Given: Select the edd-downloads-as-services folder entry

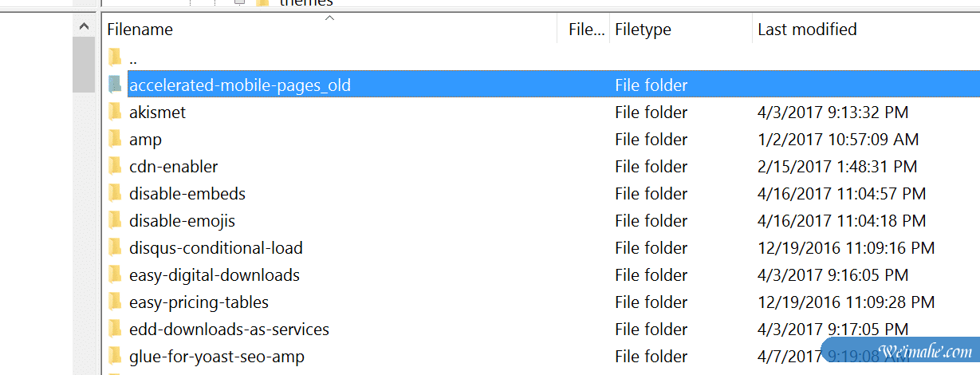Looking at the screenshot, I should click(x=229, y=330).
